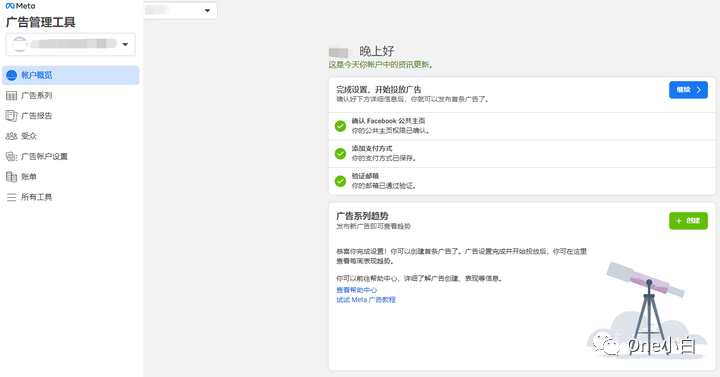Screen dimensions: 720x377
Task: Click the 账单 billing icon
Action: tap(11, 177)
